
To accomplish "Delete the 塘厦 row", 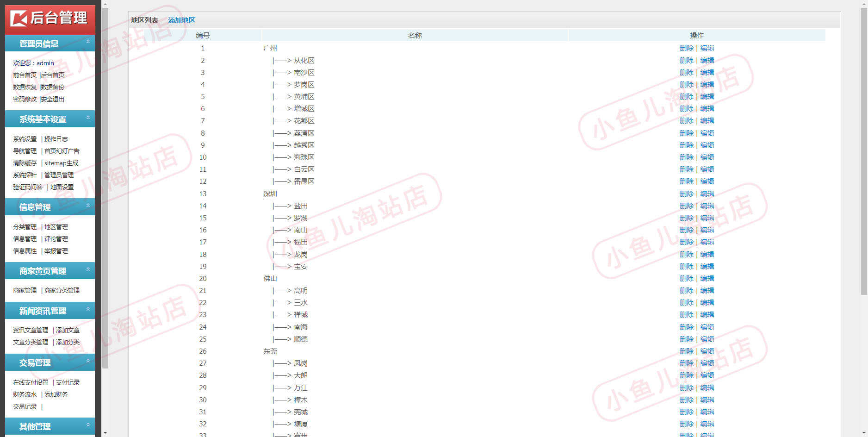I will (x=687, y=424).
